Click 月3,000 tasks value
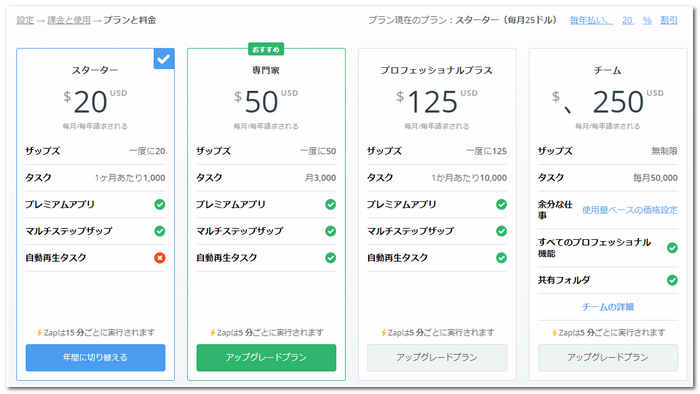The image size is (700, 394). click(x=321, y=178)
